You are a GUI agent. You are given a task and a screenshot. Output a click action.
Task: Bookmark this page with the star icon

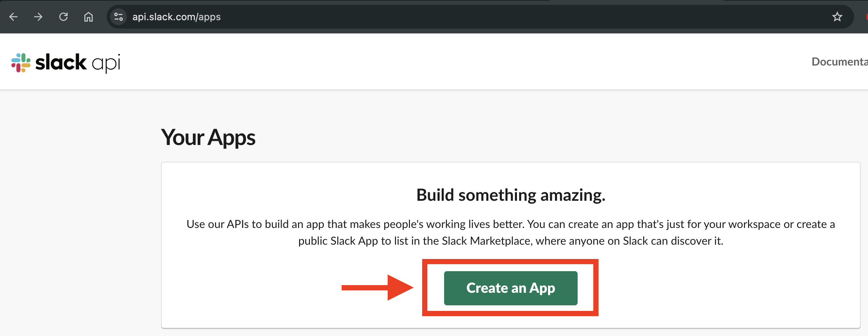click(837, 17)
